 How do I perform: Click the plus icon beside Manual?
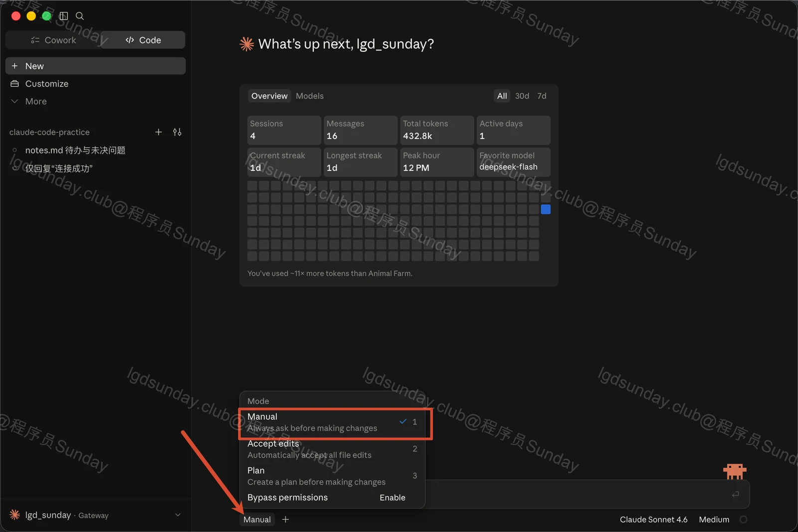point(286,520)
